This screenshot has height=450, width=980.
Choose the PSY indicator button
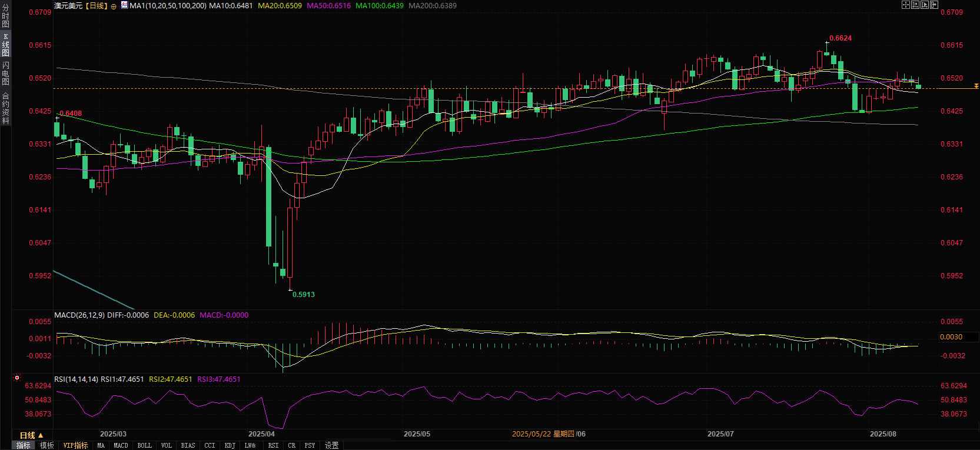point(310,445)
